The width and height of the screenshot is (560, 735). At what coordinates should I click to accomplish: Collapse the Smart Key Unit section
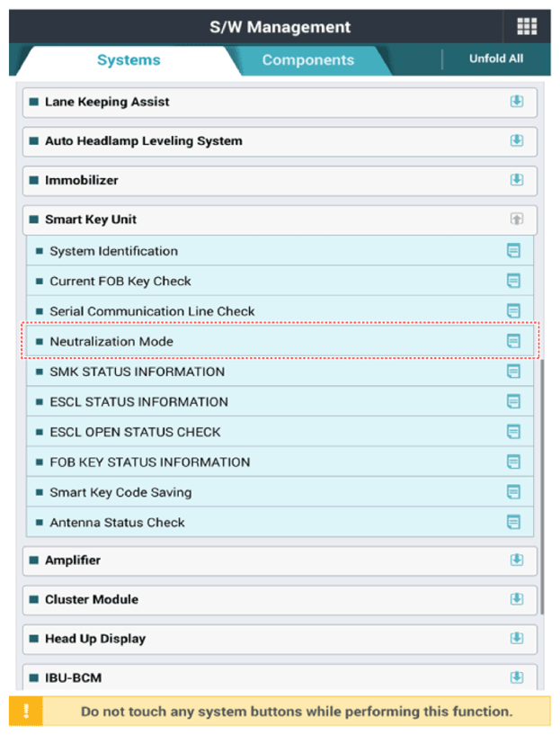516,219
